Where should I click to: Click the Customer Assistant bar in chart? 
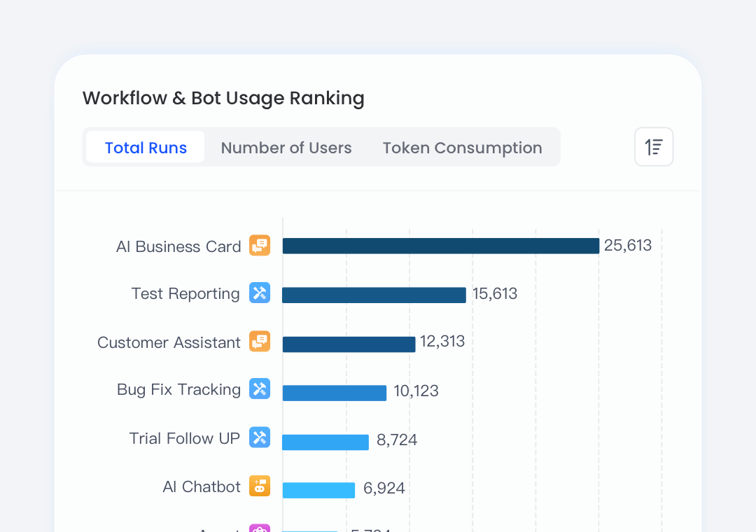point(349,344)
